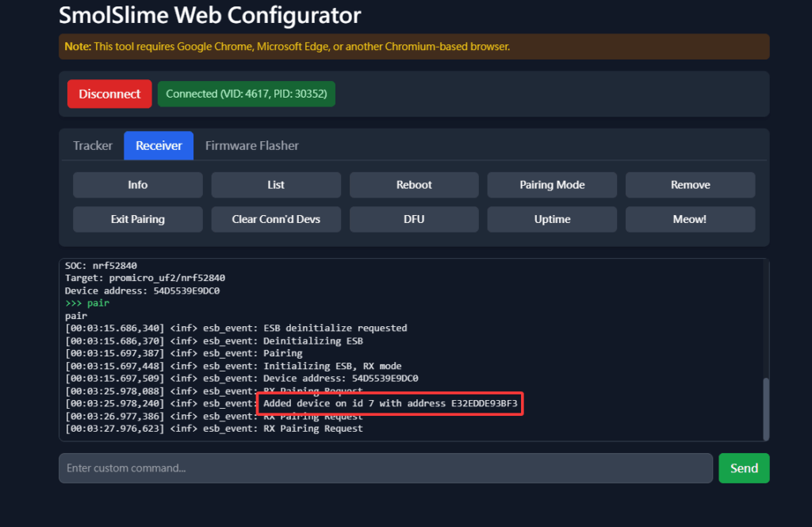Reboot the receiver with Reboot button
The height and width of the screenshot is (527, 812).
[414, 185]
